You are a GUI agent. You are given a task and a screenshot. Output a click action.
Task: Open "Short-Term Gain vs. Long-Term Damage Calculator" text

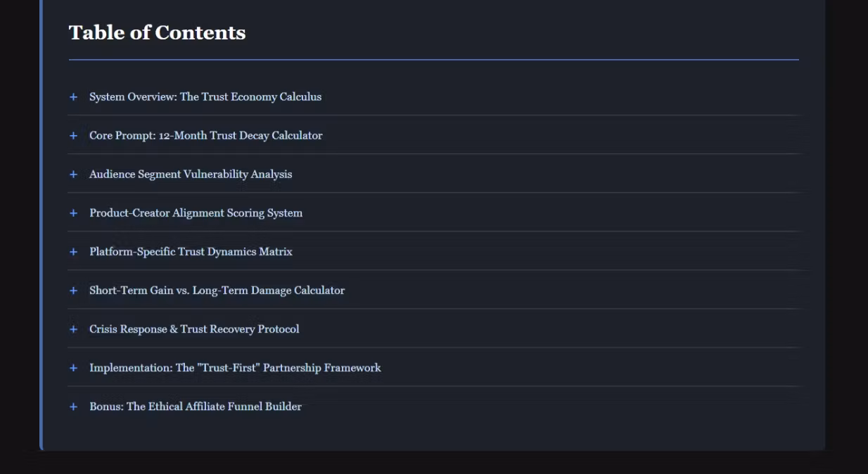pyautogui.click(x=217, y=290)
